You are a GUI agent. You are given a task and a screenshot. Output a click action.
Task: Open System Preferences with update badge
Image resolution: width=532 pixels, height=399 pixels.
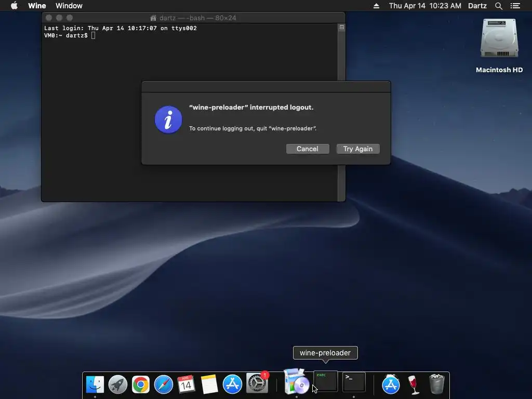257,383
